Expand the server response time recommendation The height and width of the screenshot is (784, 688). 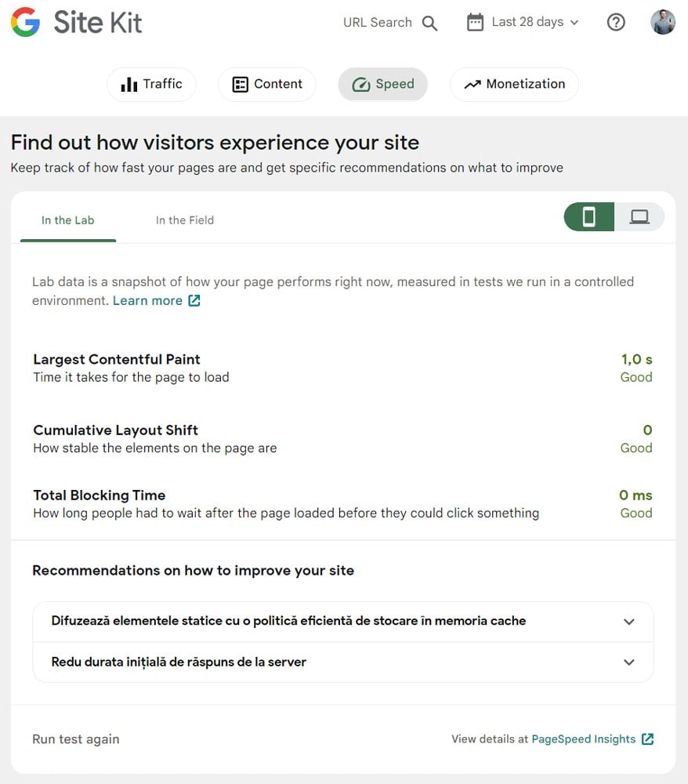pos(342,662)
